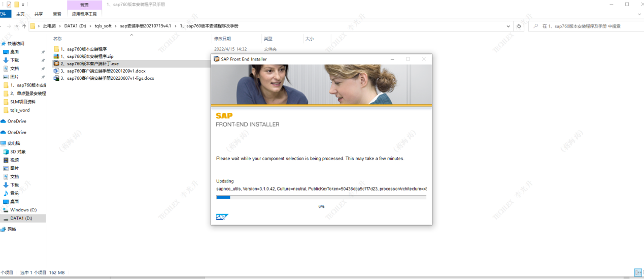Screen dimensions: 644x279
Task: Click the 视频 film icon under This PC
Action: pyautogui.click(x=6, y=160)
